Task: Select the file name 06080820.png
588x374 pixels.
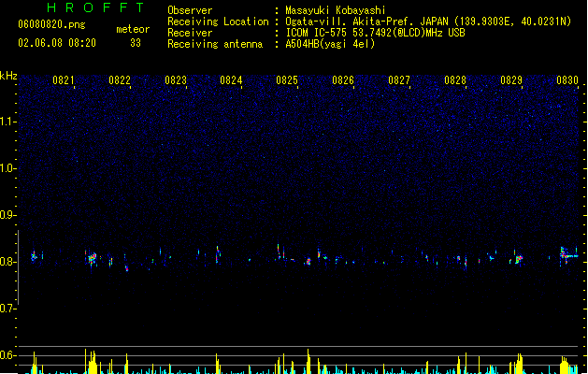Action: [x=51, y=24]
